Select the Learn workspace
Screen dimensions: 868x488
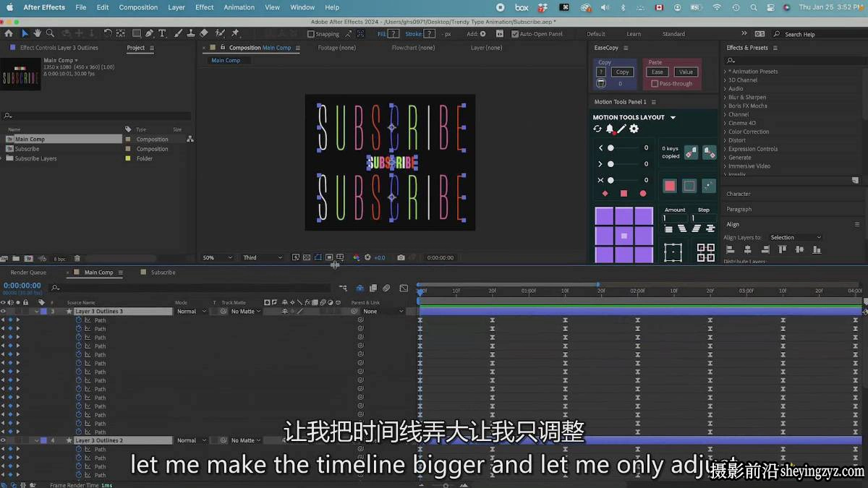point(634,34)
